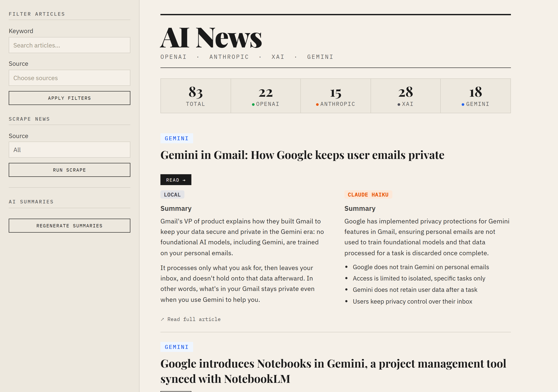Click OPENAI in the header subtitle

click(174, 57)
